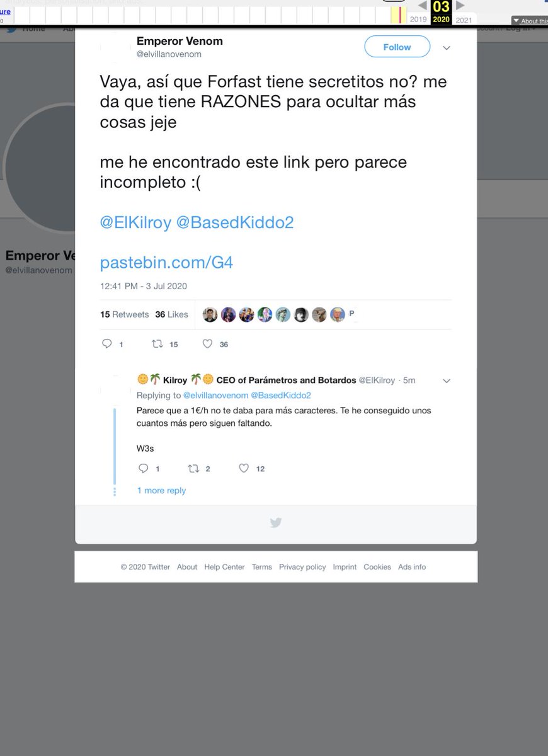
Task: Open the chevron menu on Kilroy's reply
Action: pos(447,381)
